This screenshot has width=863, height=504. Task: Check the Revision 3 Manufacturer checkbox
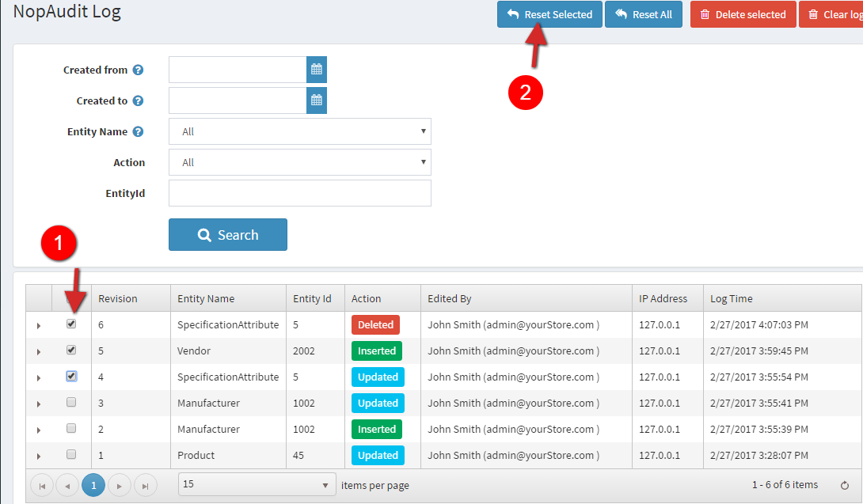pyautogui.click(x=71, y=402)
